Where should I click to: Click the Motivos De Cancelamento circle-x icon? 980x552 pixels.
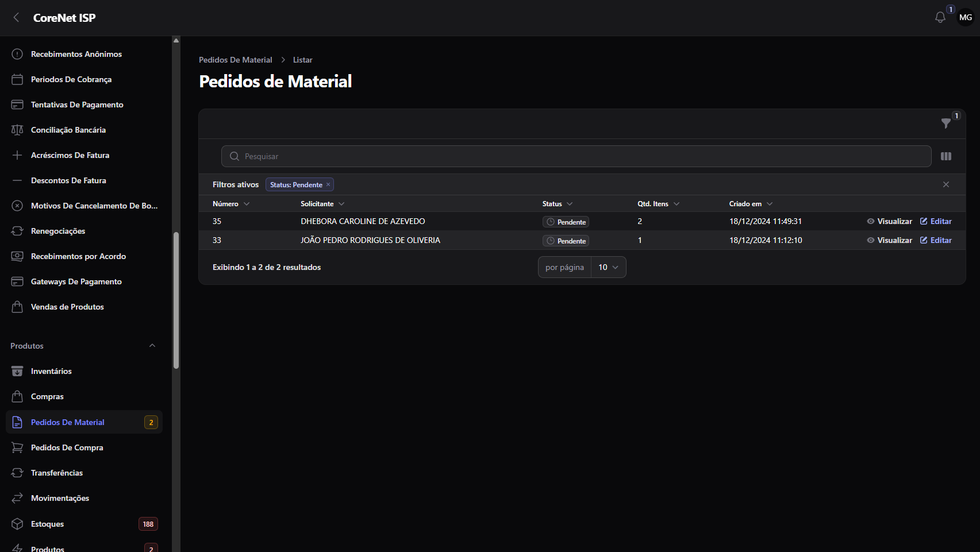pos(17,206)
